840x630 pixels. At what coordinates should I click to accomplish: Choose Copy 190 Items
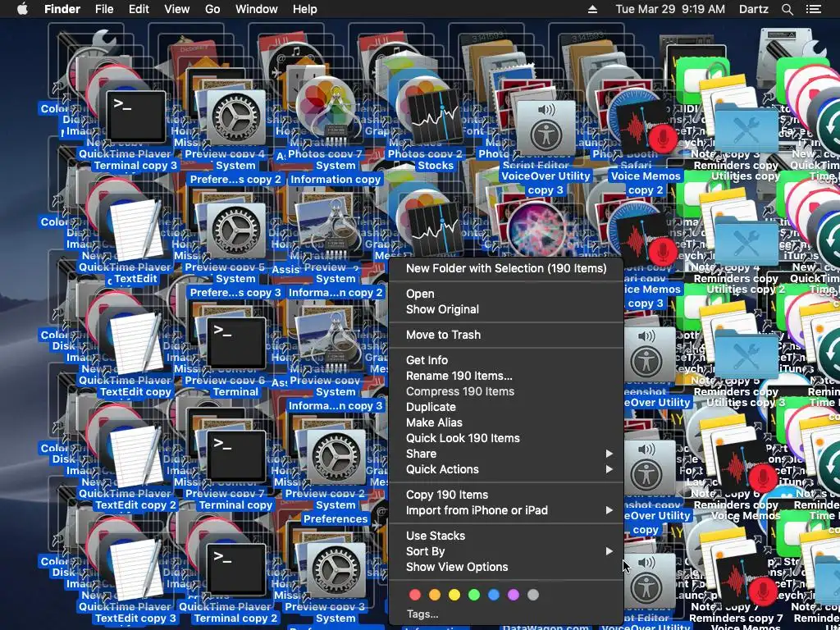[506, 495]
